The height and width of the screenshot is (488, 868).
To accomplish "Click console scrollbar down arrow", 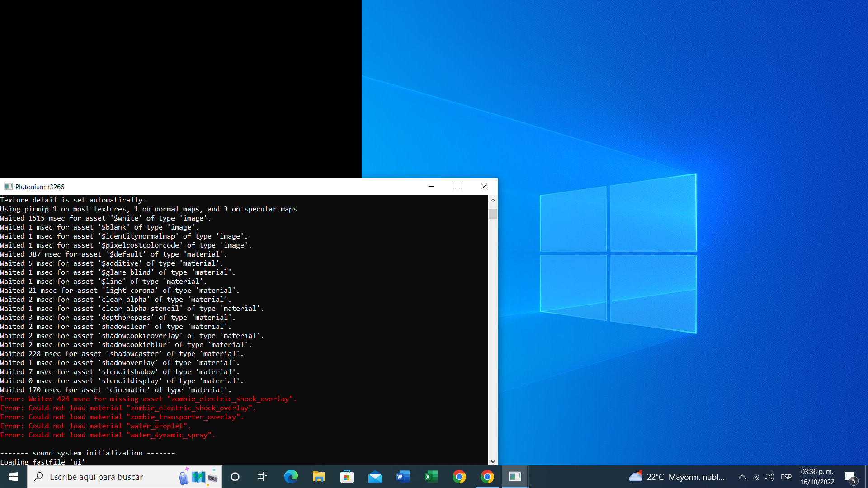I will click(493, 461).
